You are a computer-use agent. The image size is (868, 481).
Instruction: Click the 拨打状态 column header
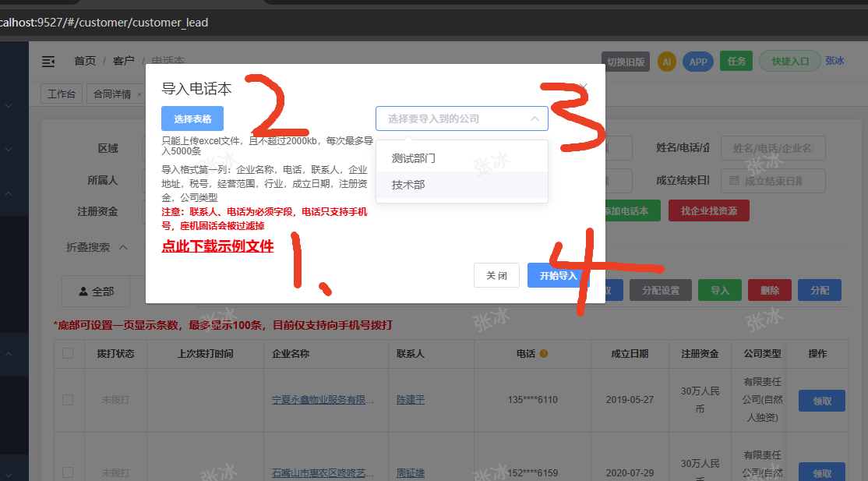[x=115, y=354]
